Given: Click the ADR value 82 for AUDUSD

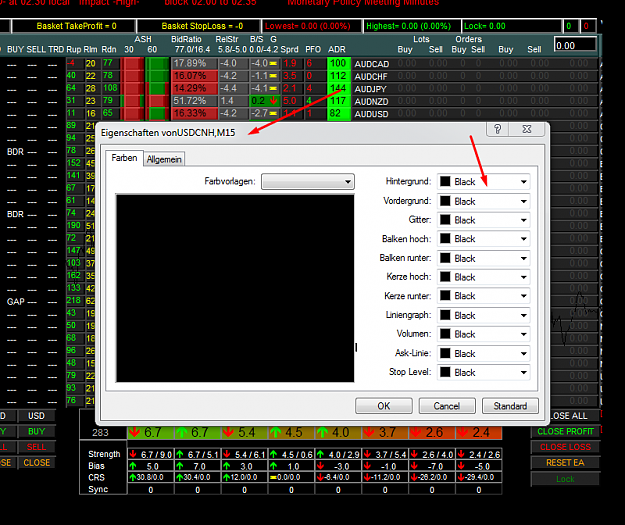Looking at the screenshot, I should coord(338,113).
